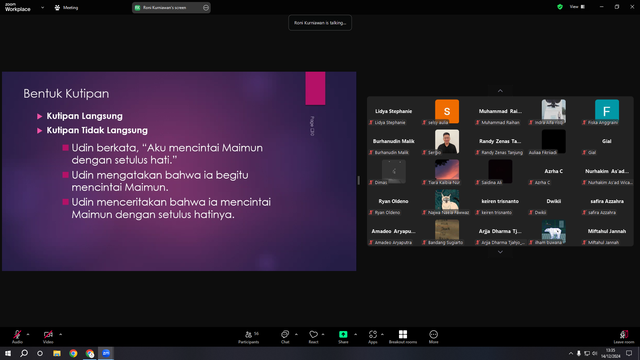This screenshot has height=360, width=640.
Task: Select ilham buwana's polar bear tile
Action: point(553,231)
